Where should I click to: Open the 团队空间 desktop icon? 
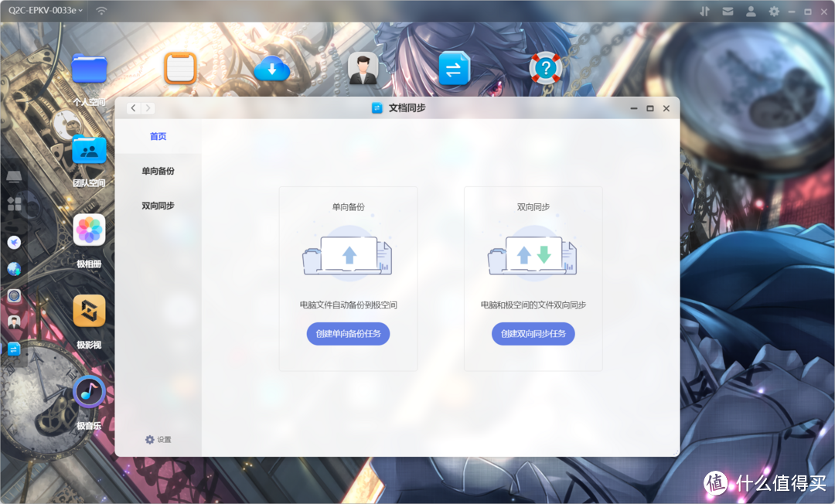(x=89, y=150)
